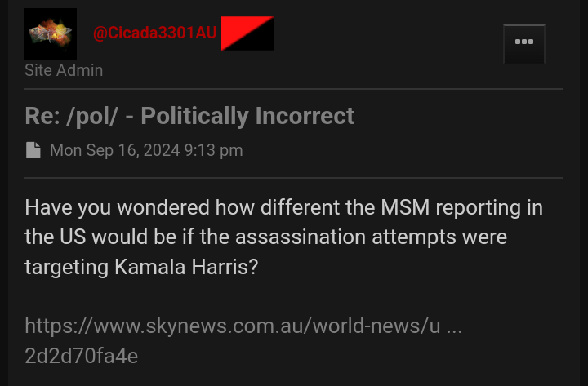Screen dimensions: 588x386
Task: Click the word Politically in the post title
Action: [x=194, y=115]
